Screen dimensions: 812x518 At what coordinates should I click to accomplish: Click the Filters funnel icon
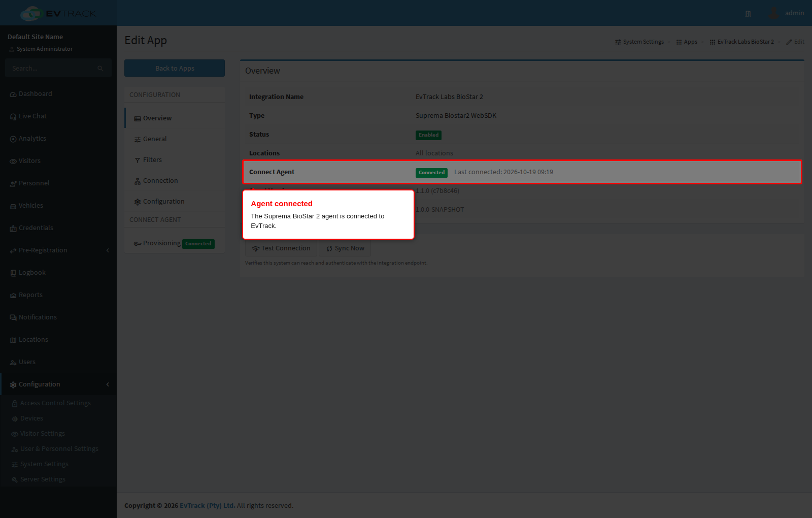click(x=138, y=160)
